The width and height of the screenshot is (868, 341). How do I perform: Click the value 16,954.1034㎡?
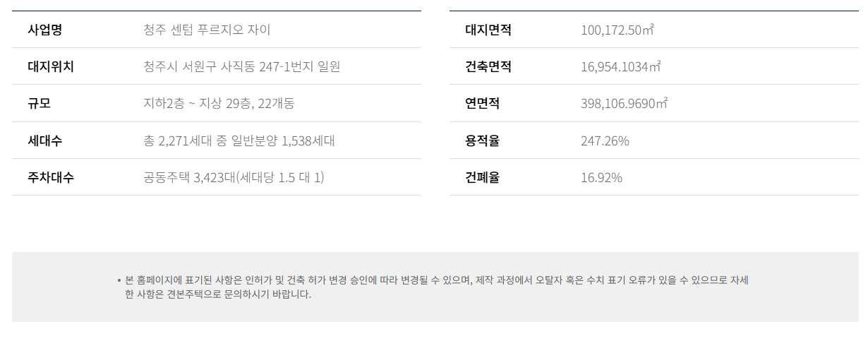click(621, 66)
